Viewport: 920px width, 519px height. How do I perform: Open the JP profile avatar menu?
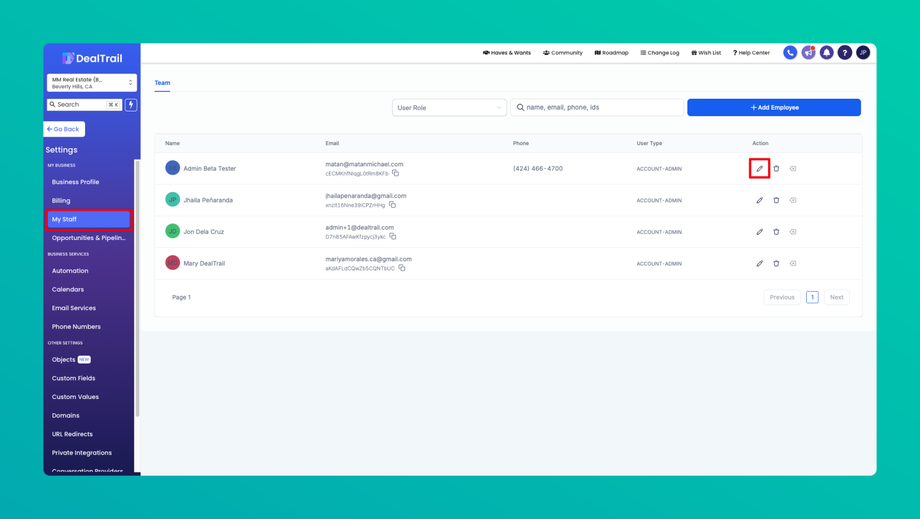862,53
